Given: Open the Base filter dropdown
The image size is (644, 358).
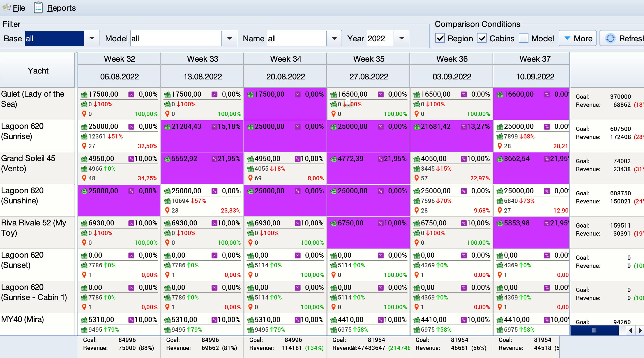Looking at the screenshot, I should [92, 38].
